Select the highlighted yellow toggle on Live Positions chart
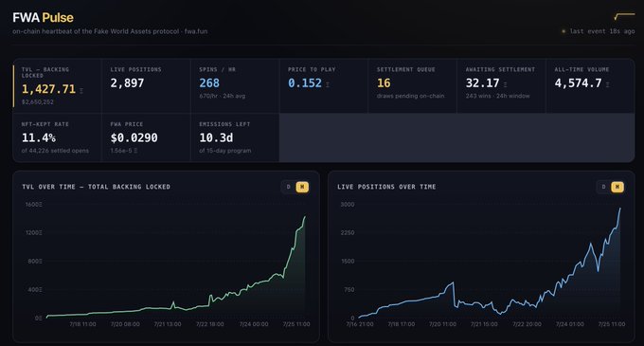644x346 pixels. (x=617, y=187)
